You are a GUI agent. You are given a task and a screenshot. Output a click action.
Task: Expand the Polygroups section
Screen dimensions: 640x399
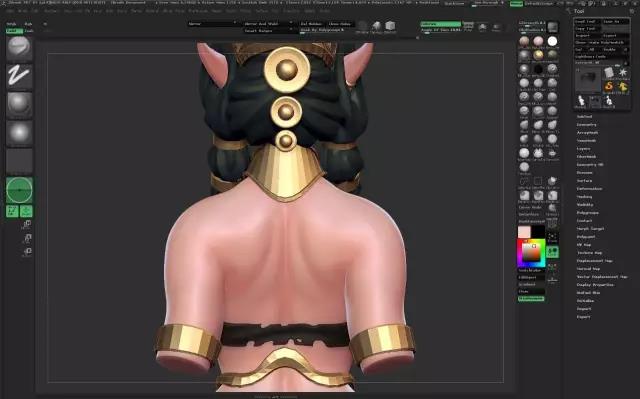point(588,213)
